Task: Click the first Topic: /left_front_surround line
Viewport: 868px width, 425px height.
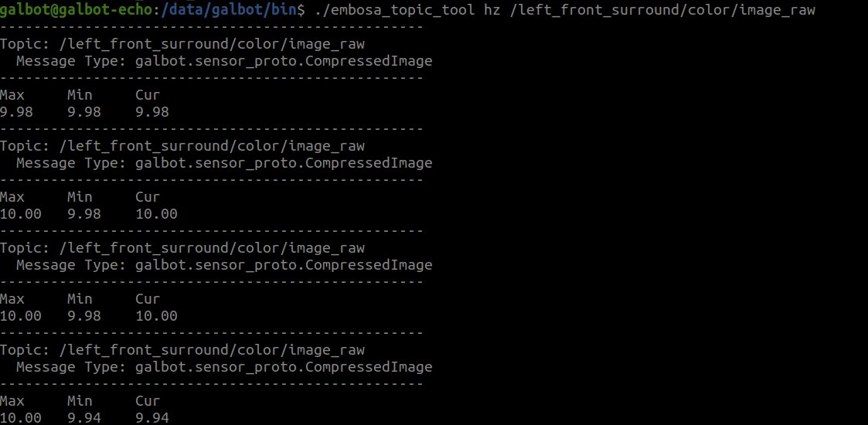Action: 182,44
